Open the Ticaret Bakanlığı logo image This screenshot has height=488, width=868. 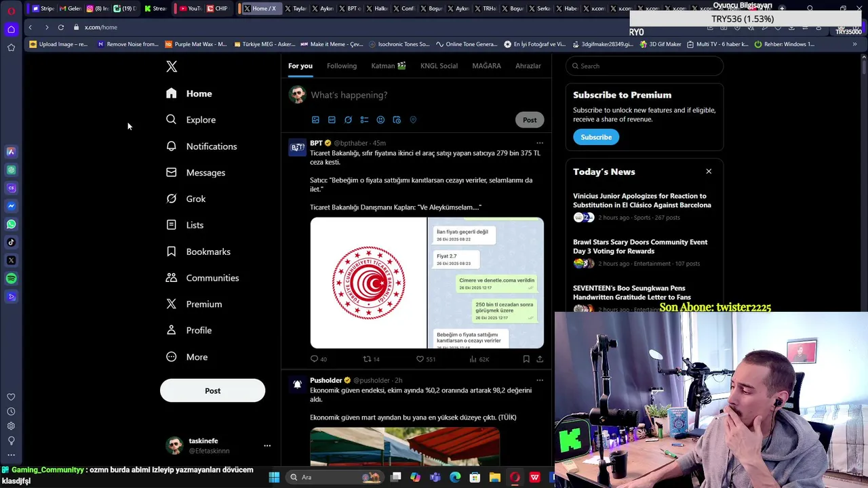pyautogui.click(x=368, y=283)
